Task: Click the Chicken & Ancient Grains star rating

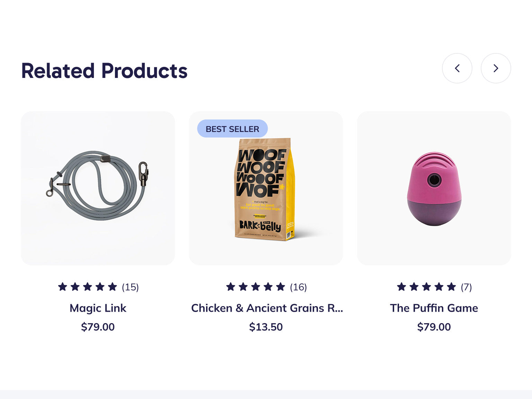Action: 256,287
